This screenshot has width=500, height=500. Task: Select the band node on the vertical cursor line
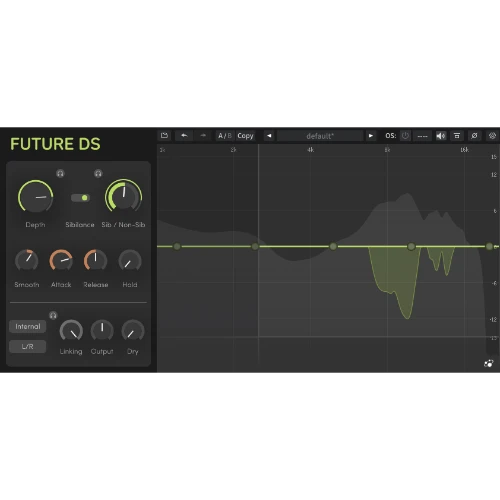tap(255, 246)
